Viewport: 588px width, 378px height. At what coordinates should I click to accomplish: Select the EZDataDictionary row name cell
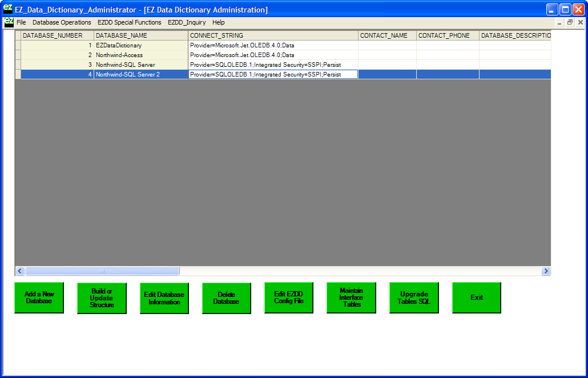140,45
